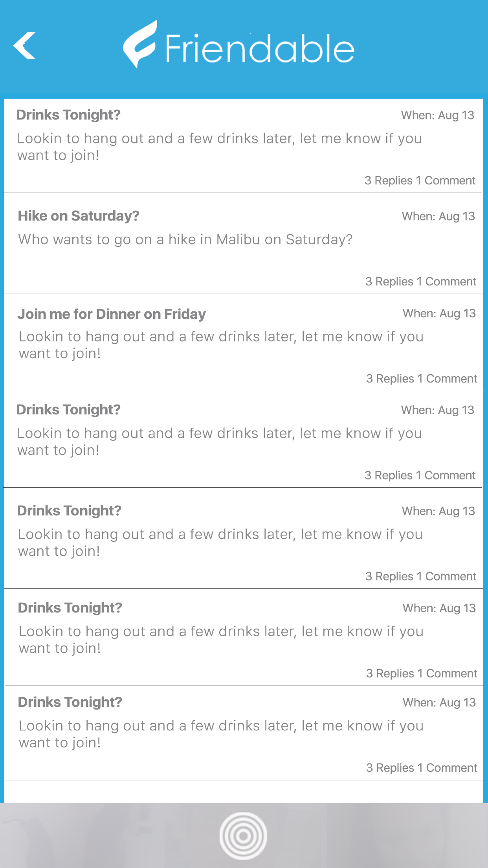The height and width of the screenshot is (868, 488).
Task: Show replies for the Dinner on Friday post
Action: 421,379
